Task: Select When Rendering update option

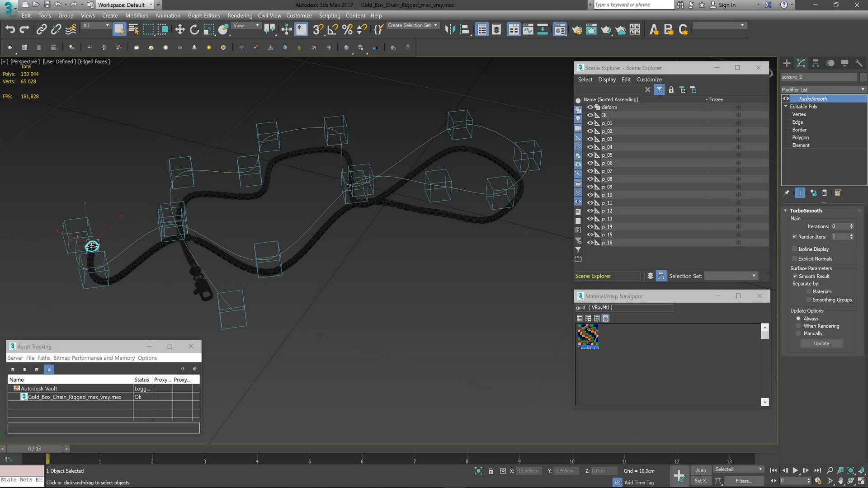Action: pos(798,326)
